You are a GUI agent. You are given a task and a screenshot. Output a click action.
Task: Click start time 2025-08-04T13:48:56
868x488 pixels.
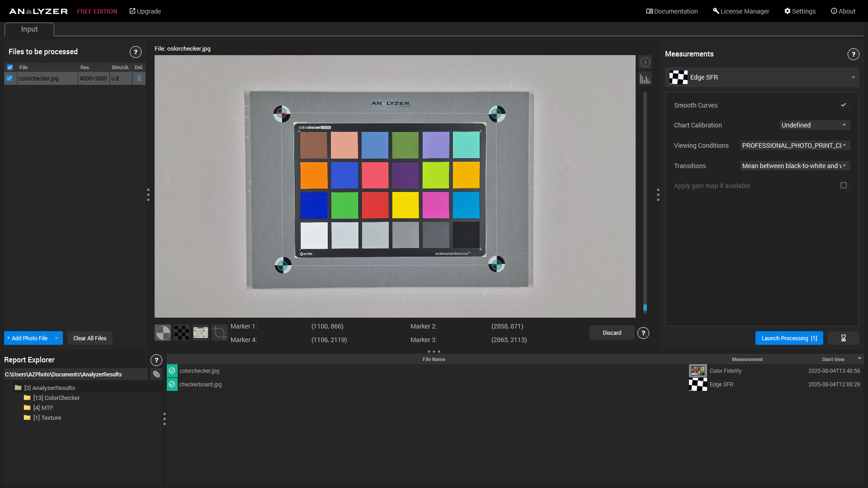(834, 371)
